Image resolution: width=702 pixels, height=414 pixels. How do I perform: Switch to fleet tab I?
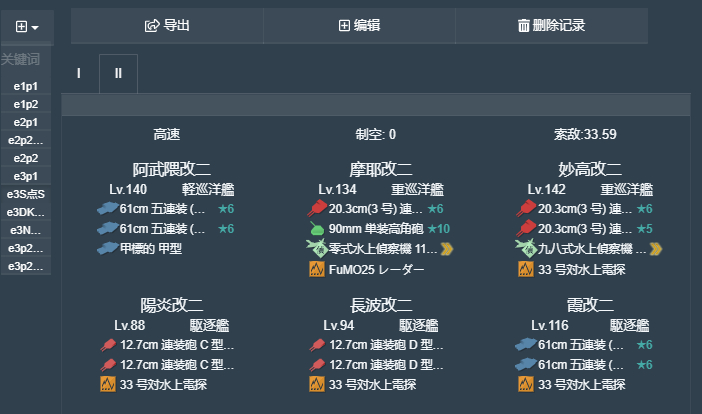(79, 73)
